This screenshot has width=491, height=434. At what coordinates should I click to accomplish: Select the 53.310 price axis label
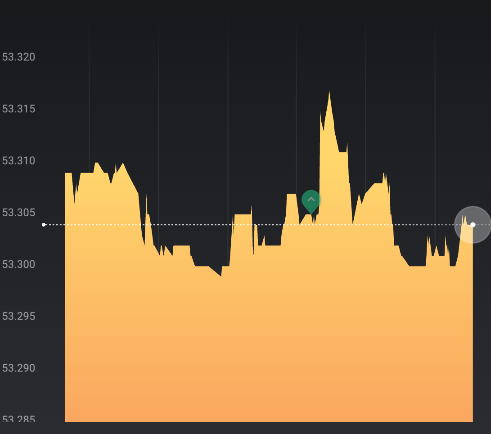(x=19, y=161)
